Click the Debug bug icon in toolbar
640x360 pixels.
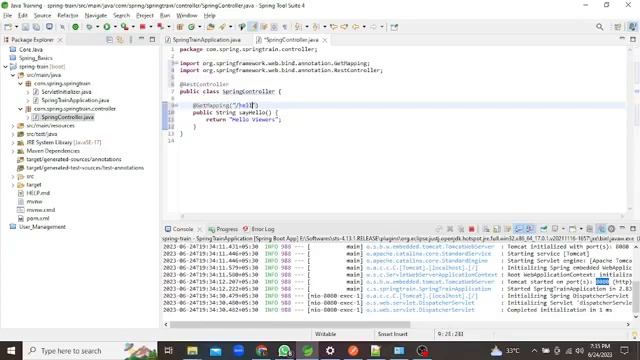89,27
